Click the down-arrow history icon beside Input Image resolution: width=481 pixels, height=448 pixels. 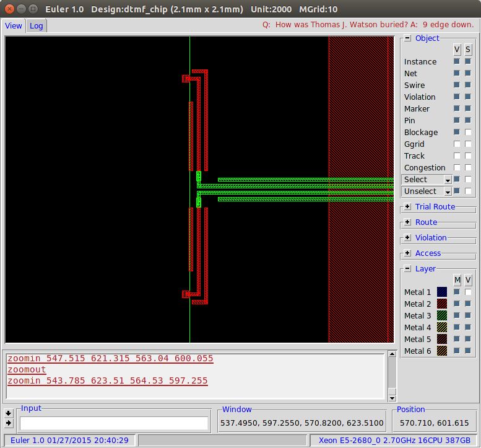(8, 413)
